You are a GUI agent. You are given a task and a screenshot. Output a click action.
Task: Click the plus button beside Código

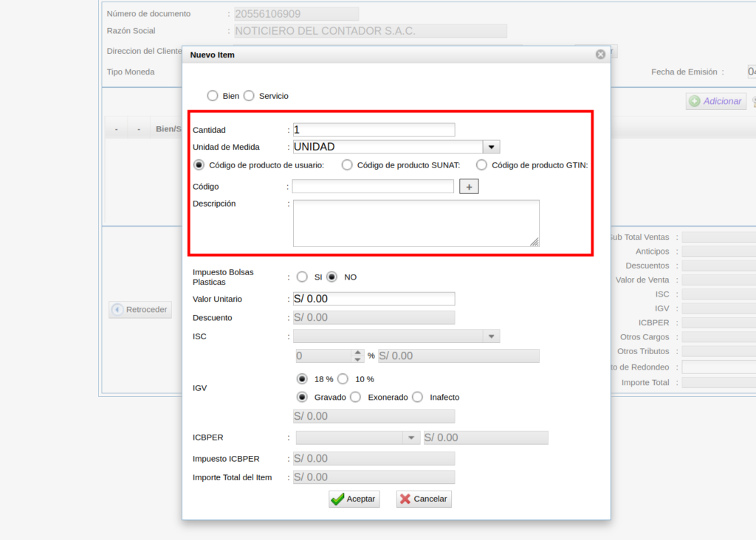(469, 187)
